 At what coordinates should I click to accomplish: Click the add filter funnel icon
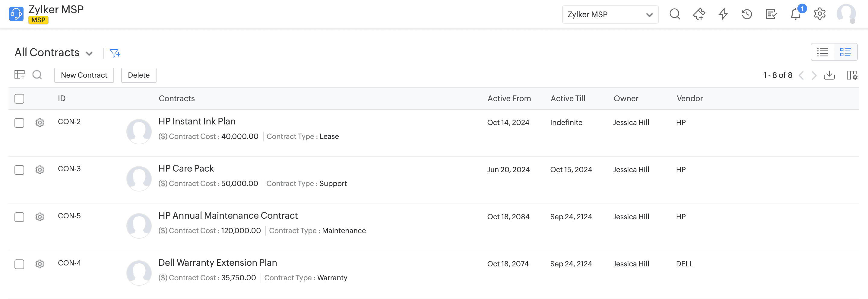115,53
